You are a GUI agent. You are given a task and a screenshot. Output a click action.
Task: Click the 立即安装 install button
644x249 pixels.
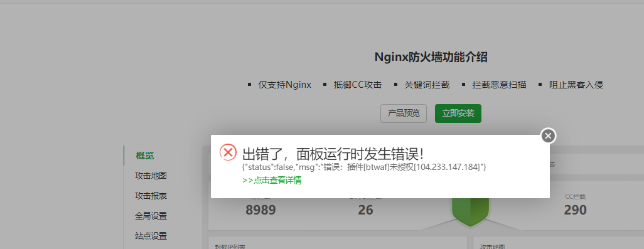click(x=458, y=114)
